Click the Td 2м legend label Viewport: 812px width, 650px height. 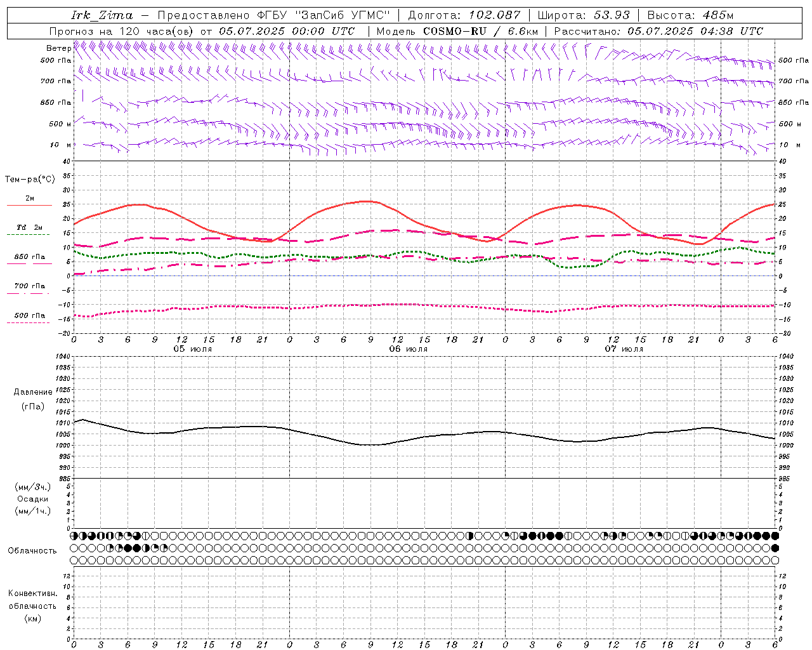point(30,227)
